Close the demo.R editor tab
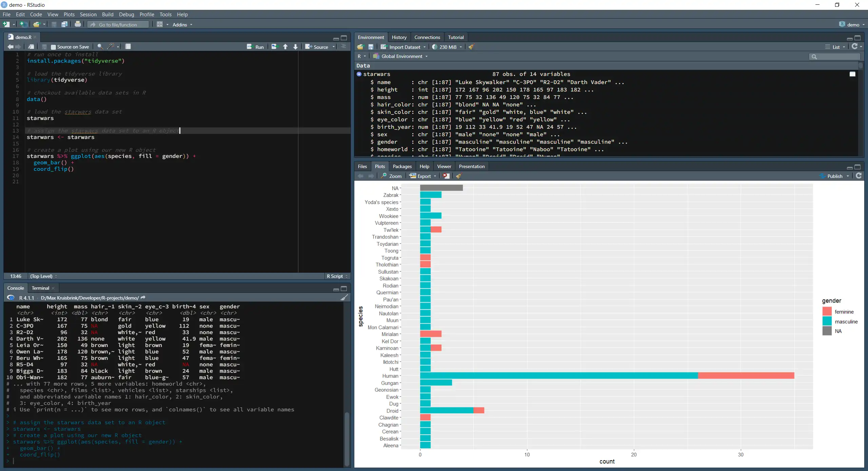Image resolution: width=868 pixels, height=471 pixels. (x=35, y=37)
